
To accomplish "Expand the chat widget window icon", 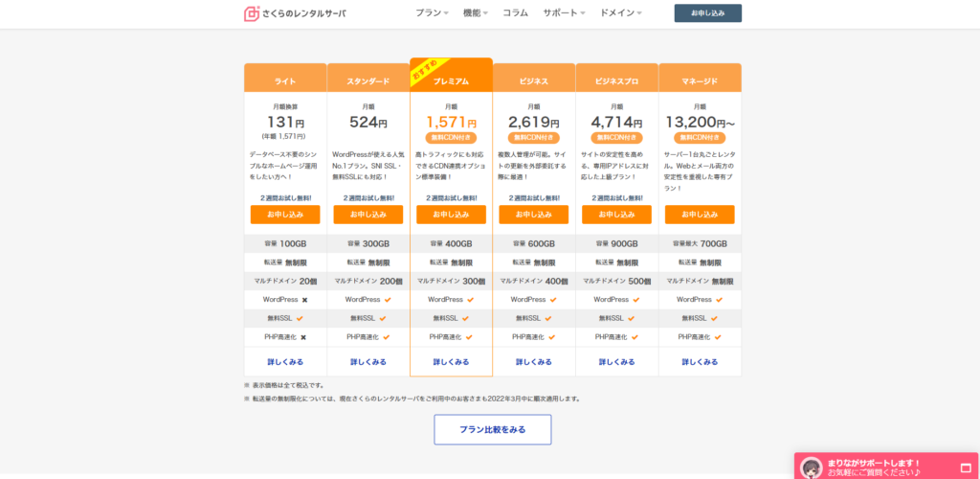I will pyautogui.click(x=965, y=468).
